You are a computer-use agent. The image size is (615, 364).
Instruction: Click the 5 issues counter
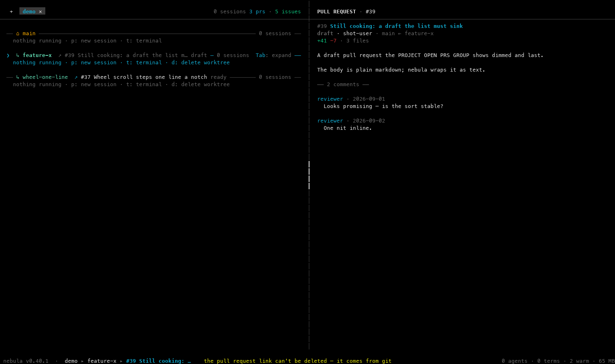tap(288, 12)
